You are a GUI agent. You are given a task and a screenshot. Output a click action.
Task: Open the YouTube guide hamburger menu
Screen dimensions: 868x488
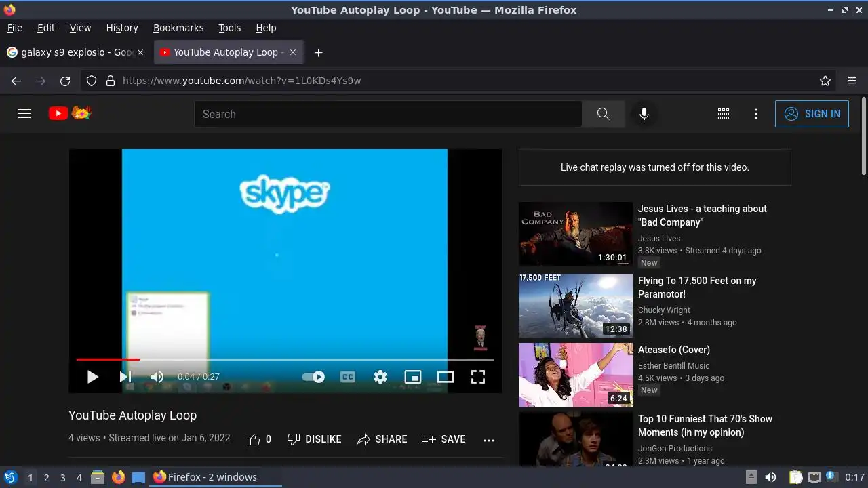pyautogui.click(x=24, y=114)
